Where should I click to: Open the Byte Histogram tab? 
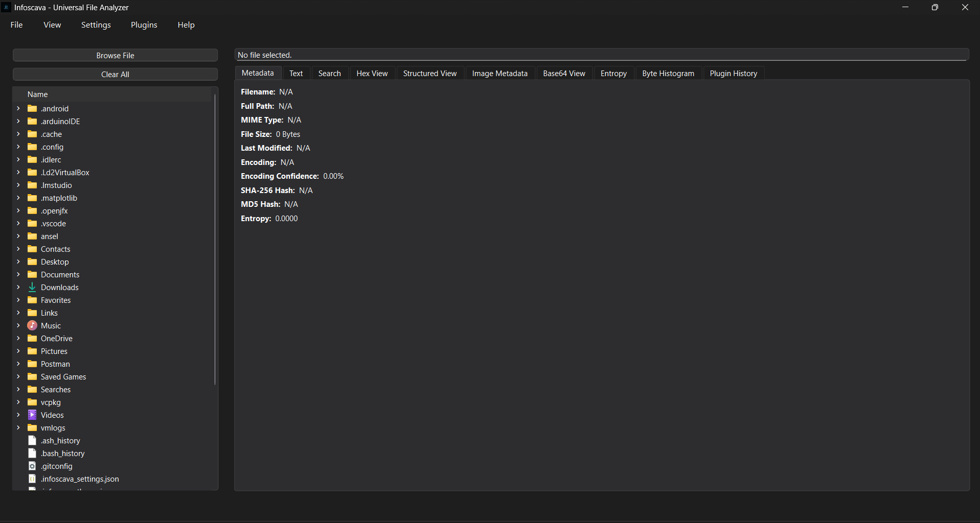668,73
